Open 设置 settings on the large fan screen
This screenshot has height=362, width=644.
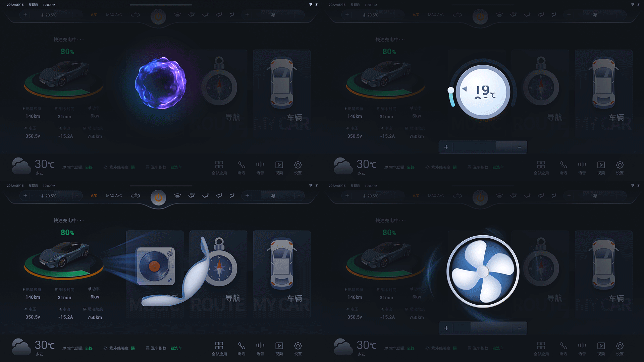pyautogui.click(x=620, y=349)
